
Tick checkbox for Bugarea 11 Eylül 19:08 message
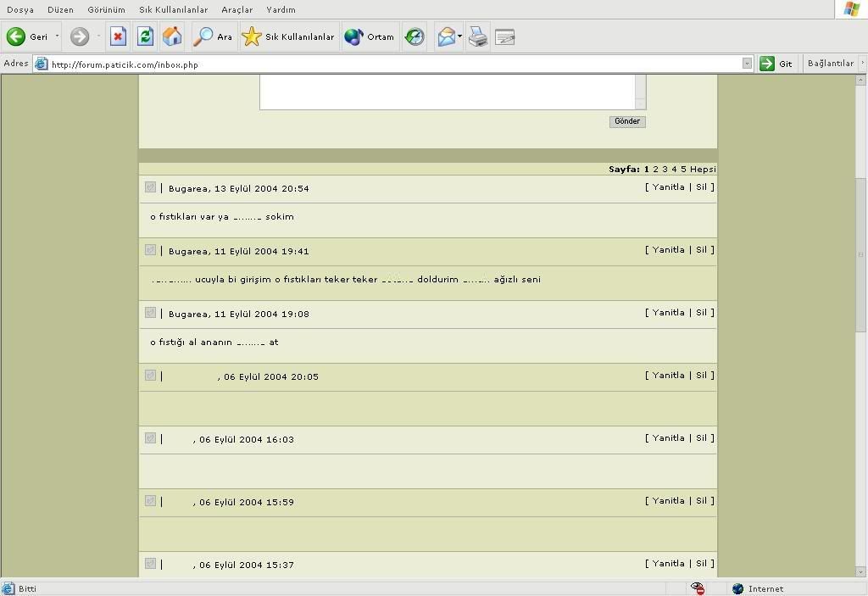pyautogui.click(x=151, y=312)
